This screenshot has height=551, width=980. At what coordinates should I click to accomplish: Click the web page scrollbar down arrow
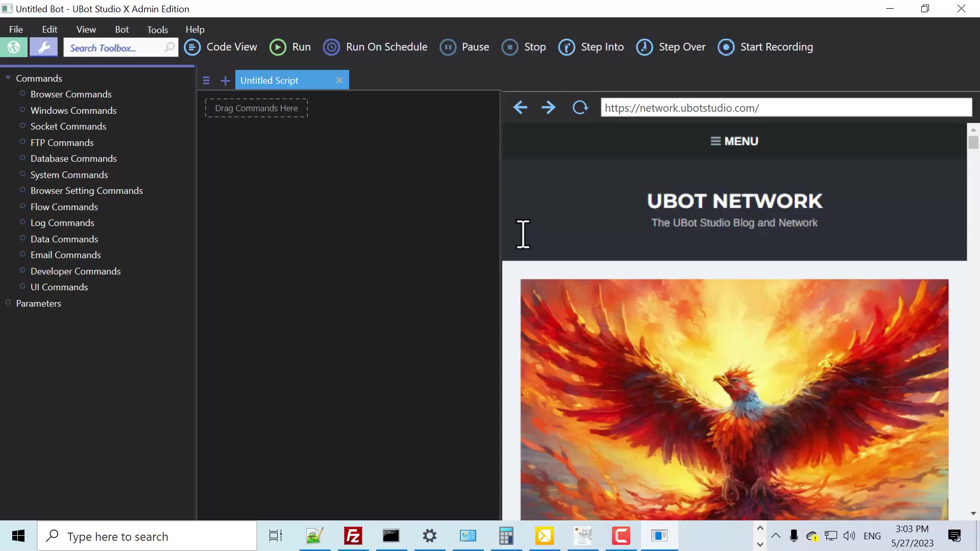point(973,514)
